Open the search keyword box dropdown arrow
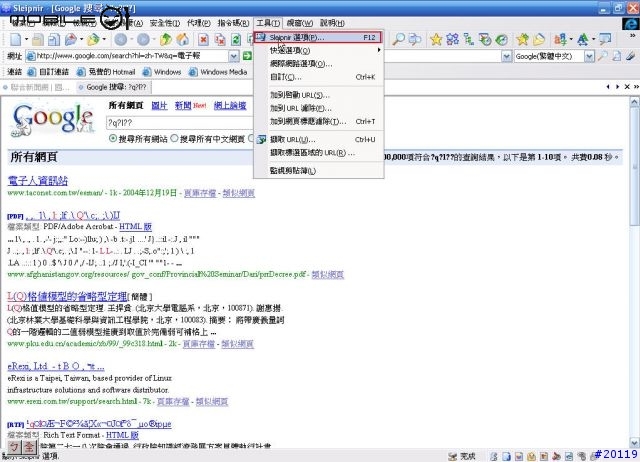 506,56
